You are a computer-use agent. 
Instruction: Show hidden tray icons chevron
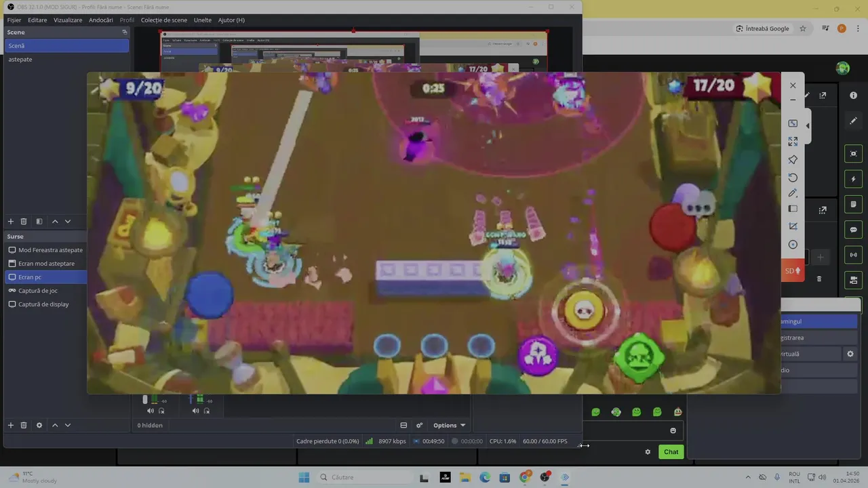[748, 477]
